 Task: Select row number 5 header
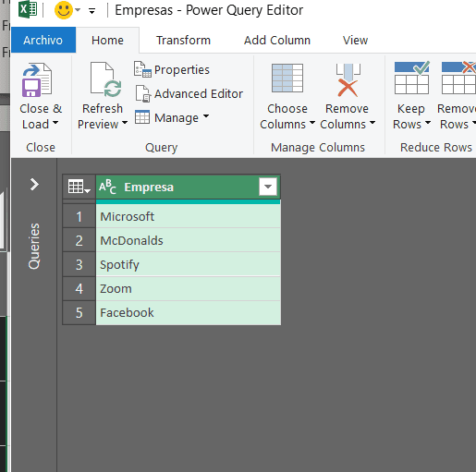click(79, 312)
